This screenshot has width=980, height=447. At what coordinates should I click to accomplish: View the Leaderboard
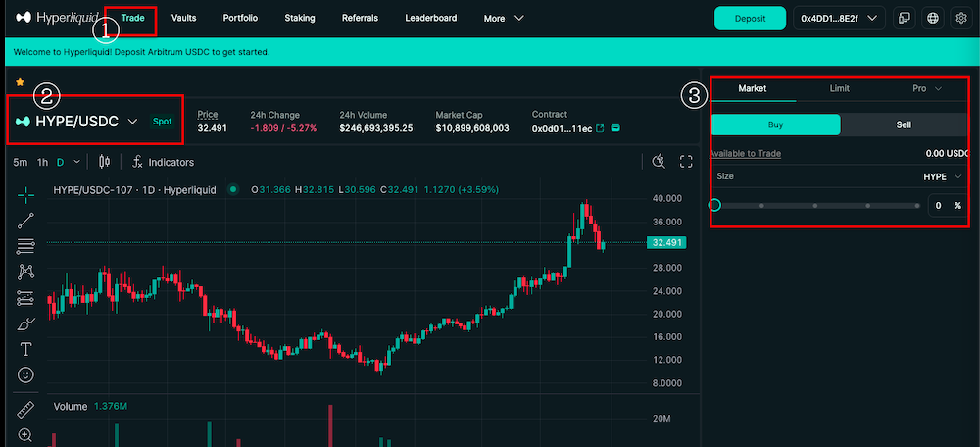pos(430,18)
